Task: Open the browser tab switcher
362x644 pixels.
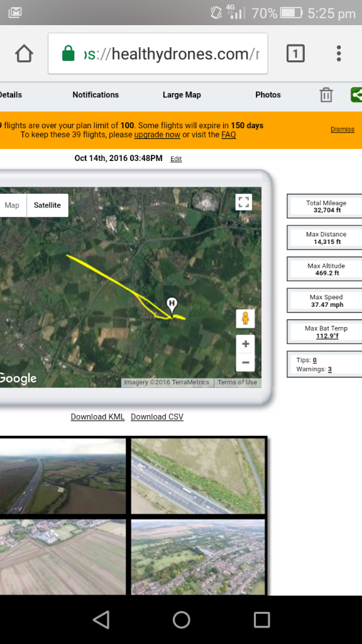Action: (295, 53)
